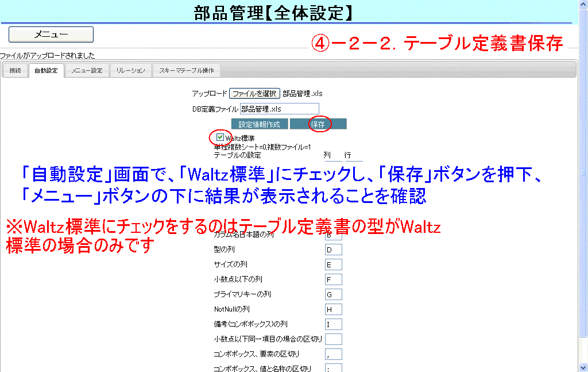Switch to the 接続 tab

pyautogui.click(x=16, y=71)
